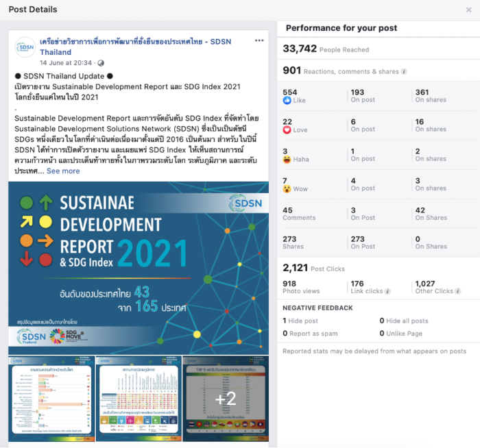Click the 273 On Post shares value

[357, 239]
